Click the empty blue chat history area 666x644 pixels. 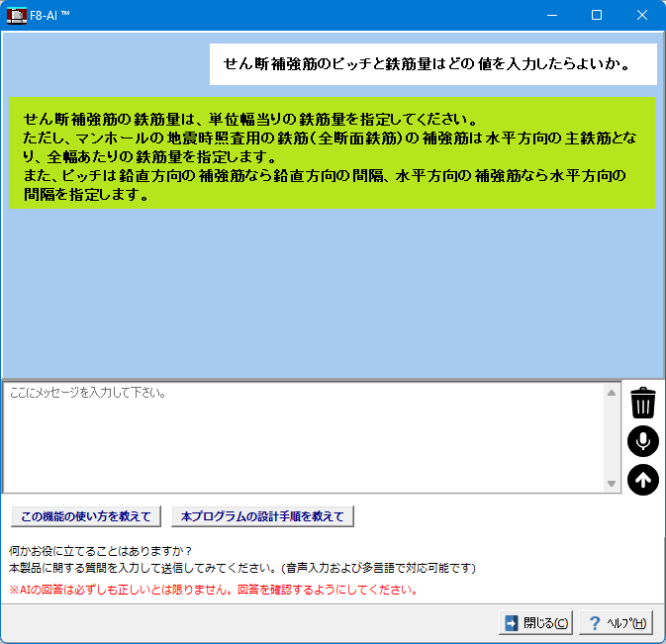pyautogui.click(x=332, y=297)
